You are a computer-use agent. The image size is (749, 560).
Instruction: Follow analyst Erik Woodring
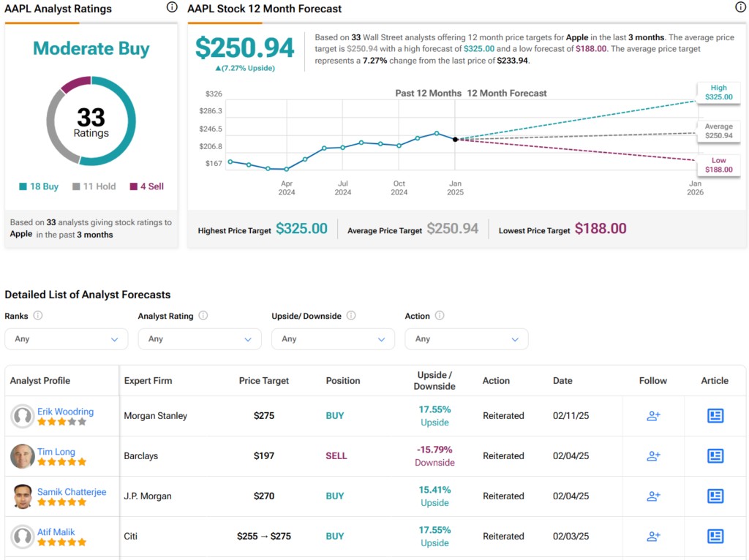click(x=653, y=416)
